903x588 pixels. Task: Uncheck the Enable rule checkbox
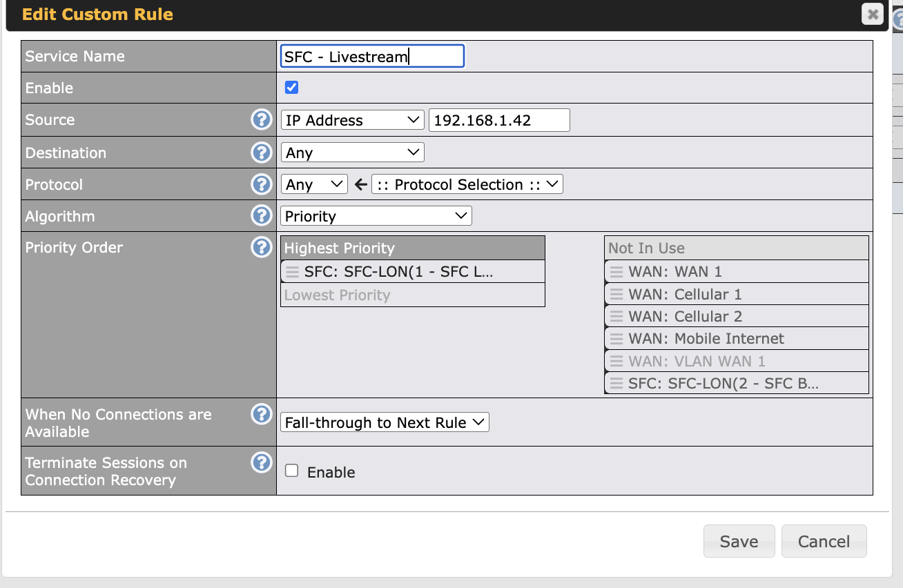[292, 88]
